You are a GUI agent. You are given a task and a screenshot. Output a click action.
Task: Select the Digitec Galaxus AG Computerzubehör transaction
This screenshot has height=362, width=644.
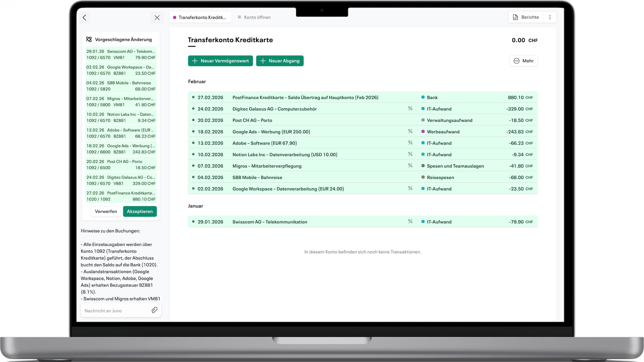point(363,109)
